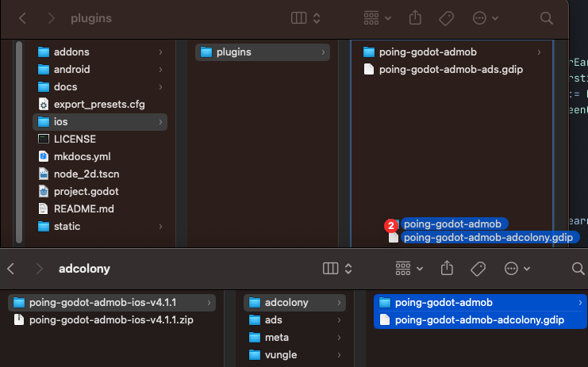588x367 pixels.
Task: Select the LICENSE file
Action: pyautogui.click(x=100, y=139)
